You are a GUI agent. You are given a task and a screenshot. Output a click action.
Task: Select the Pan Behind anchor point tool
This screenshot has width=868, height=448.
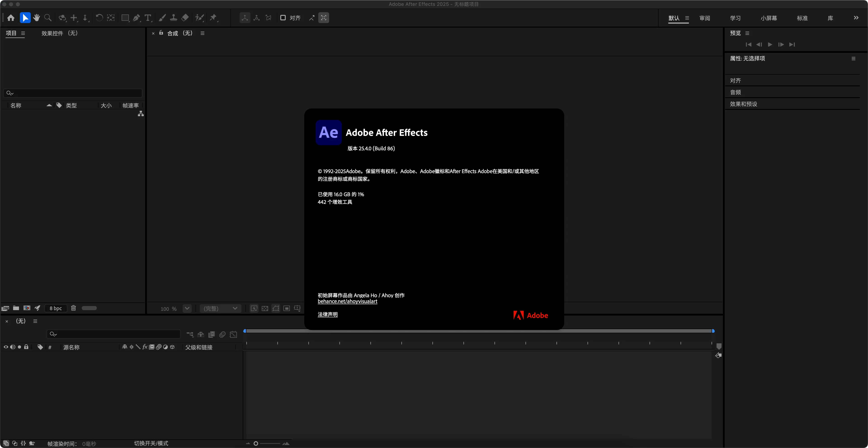click(x=111, y=18)
